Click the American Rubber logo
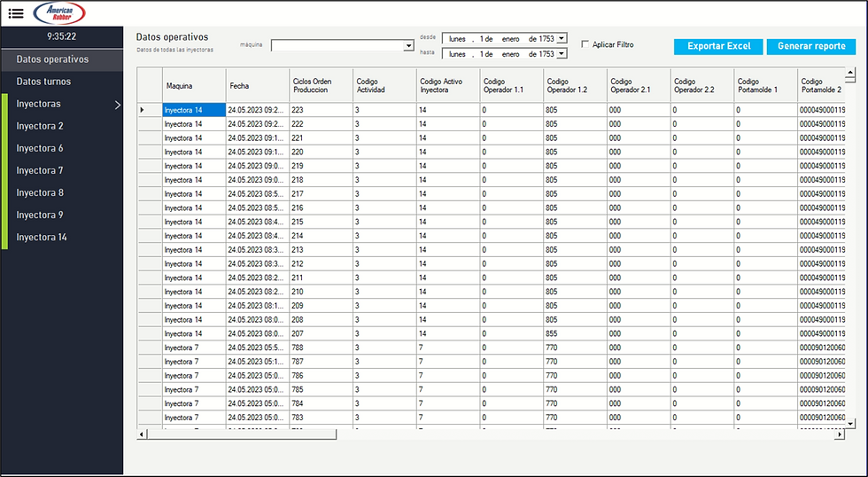Viewport: 868px width, 477px height. click(x=59, y=13)
